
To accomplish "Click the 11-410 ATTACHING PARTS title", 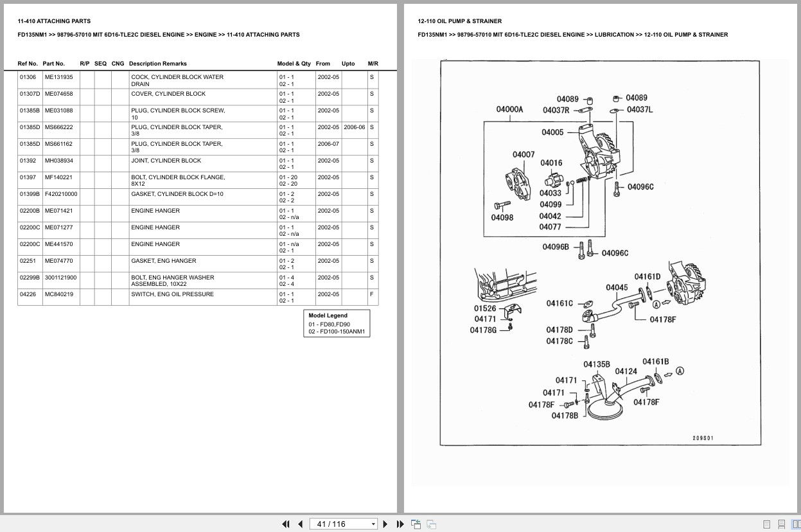I will coord(54,21).
